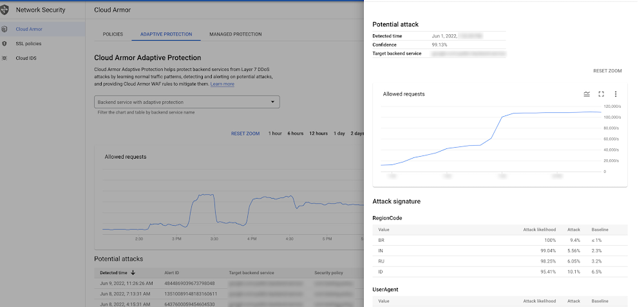This screenshot has height=307, width=644.
Task: Select the 6 hours time range
Action: click(x=296, y=134)
